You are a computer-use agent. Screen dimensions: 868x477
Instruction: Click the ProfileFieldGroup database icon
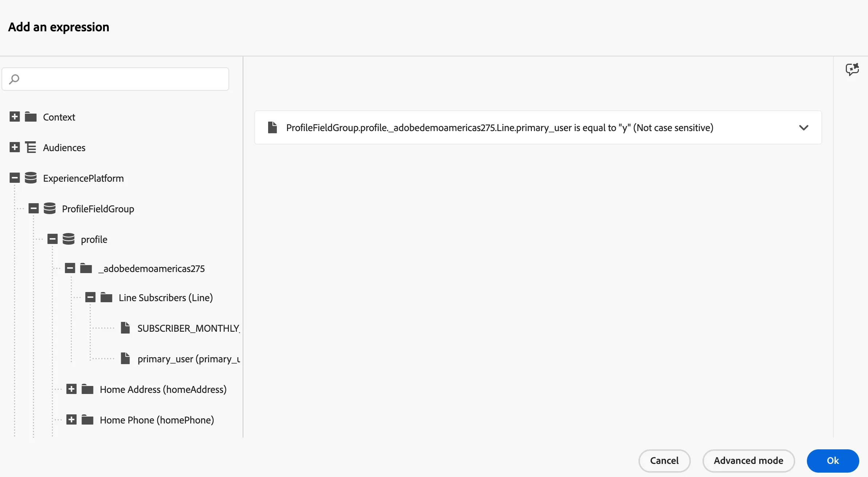(x=50, y=209)
